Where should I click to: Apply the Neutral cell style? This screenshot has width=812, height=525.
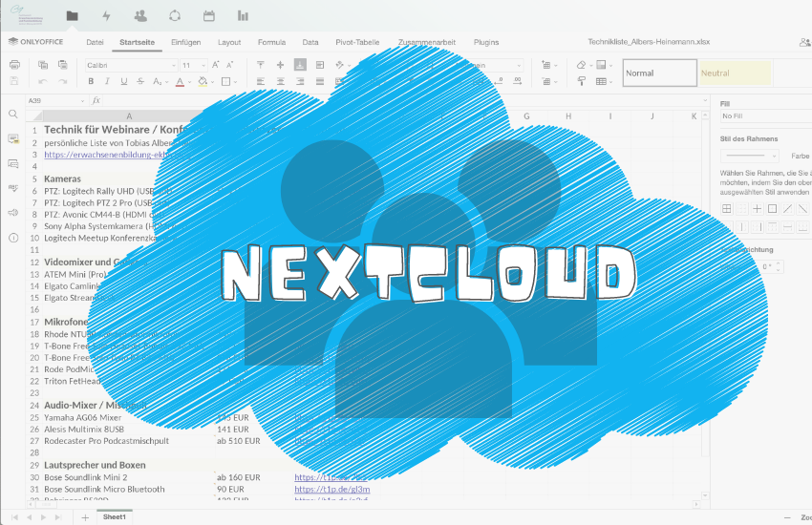point(735,73)
